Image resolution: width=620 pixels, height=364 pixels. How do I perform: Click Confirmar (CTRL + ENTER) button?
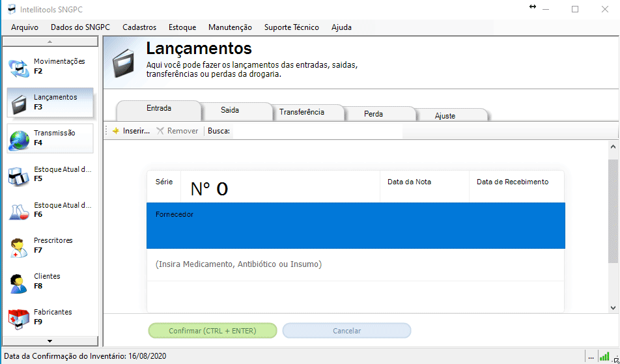[212, 331]
